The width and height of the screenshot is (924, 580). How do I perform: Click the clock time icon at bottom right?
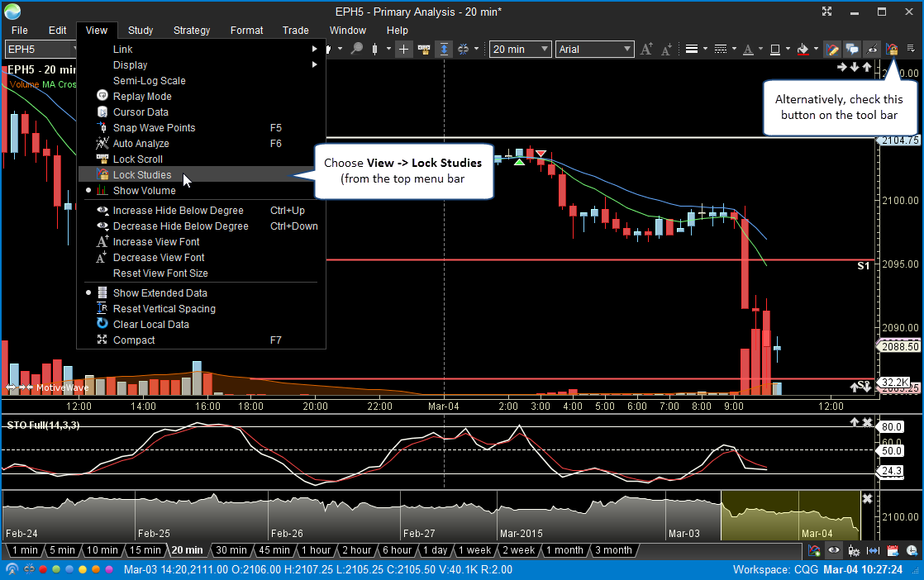click(912, 550)
